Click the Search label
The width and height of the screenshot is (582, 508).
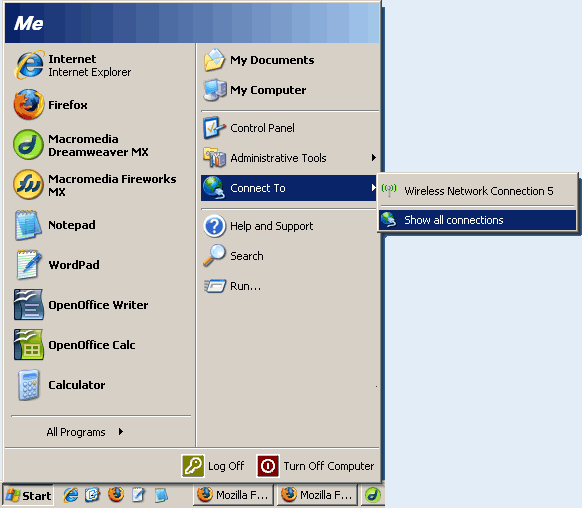tap(247, 256)
